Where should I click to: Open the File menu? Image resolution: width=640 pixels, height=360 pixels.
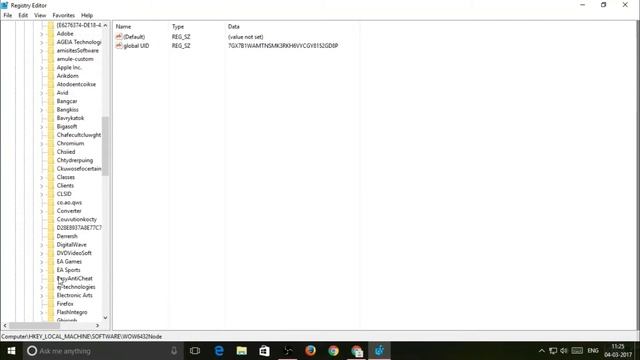[8, 15]
